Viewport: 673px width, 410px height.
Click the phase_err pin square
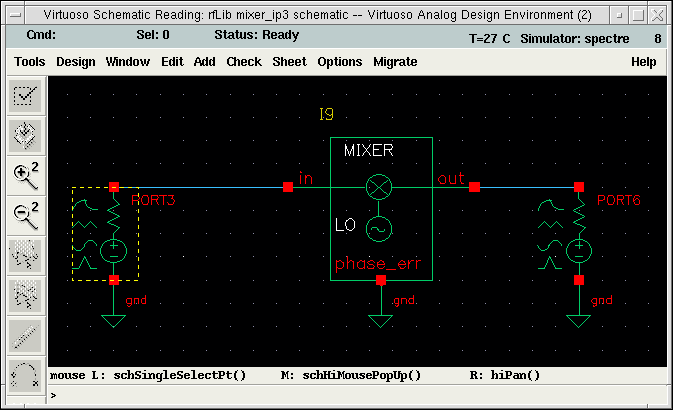pos(381,280)
